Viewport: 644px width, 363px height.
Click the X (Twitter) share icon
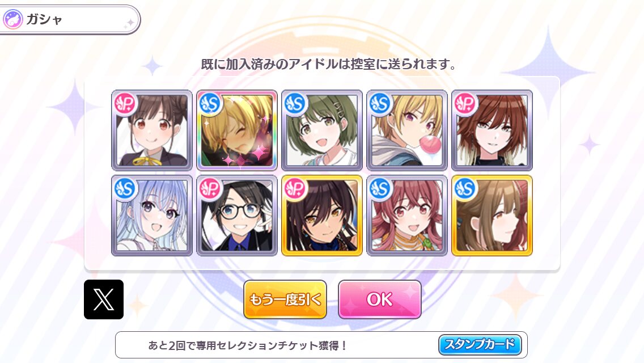click(x=104, y=299)
